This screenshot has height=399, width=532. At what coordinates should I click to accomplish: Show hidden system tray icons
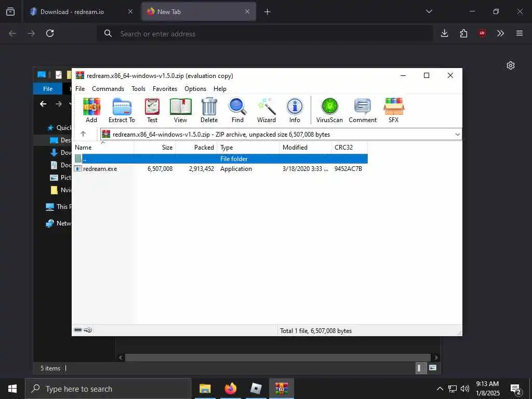tap(440, 389)
